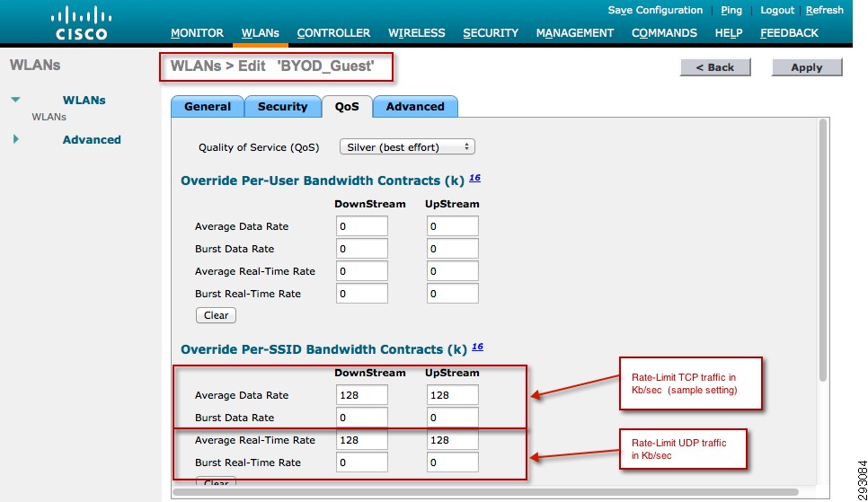
Task: Click the 'WLANs > Edit BYOD_Guest' page title
Action: tap(272, 66)
